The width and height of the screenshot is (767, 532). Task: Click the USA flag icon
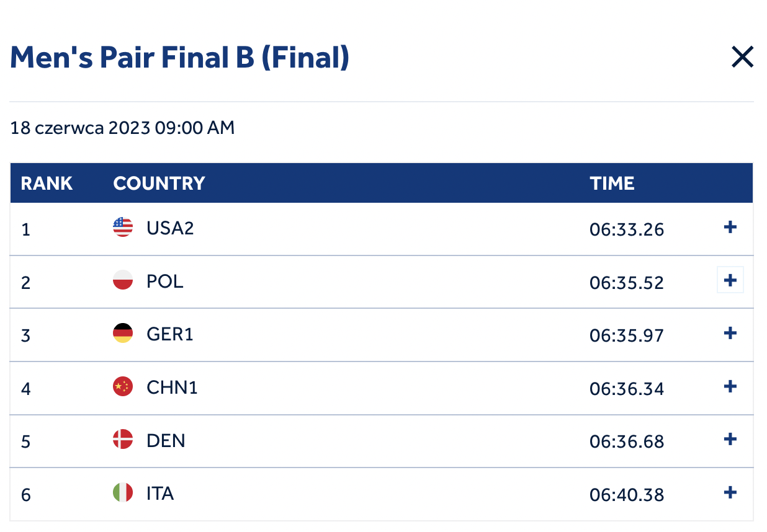click(123, 228)
